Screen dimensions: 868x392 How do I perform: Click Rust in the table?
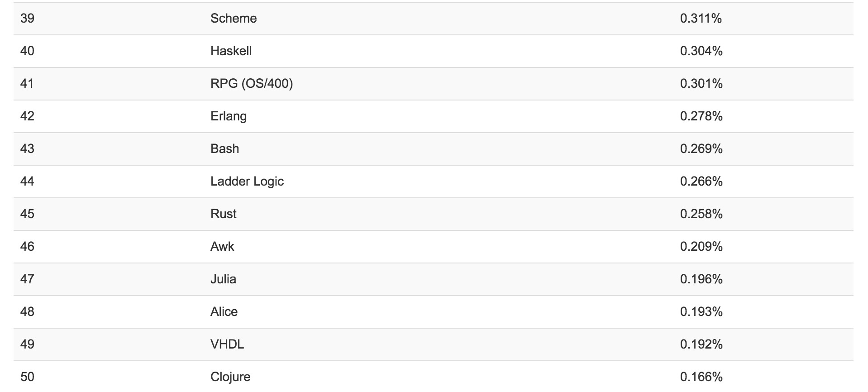tap(223, 214)
